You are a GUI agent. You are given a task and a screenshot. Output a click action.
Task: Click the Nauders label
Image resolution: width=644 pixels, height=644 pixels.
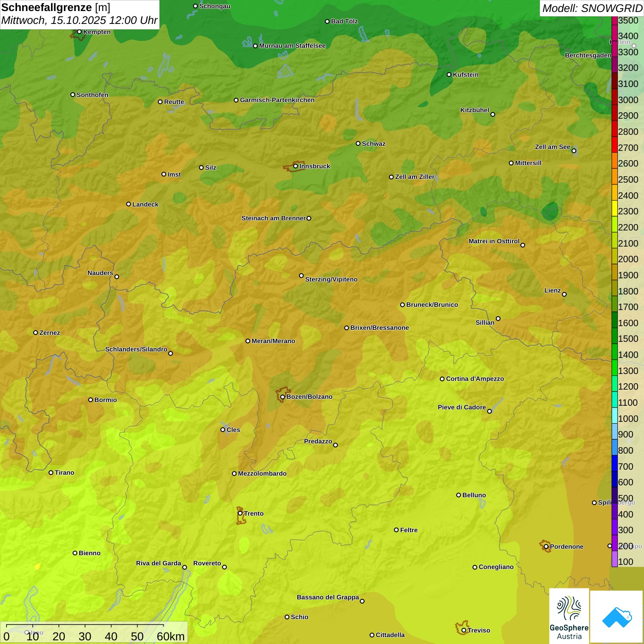coord(100,273)
